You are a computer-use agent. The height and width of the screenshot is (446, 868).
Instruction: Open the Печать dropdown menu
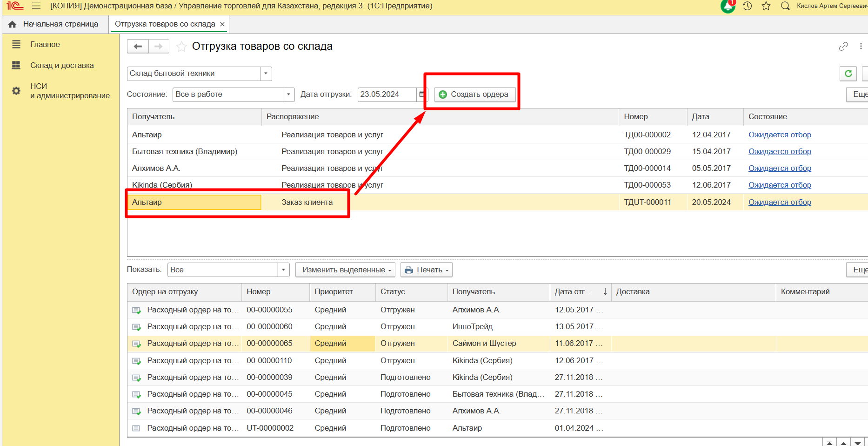[x=426, y=270]
